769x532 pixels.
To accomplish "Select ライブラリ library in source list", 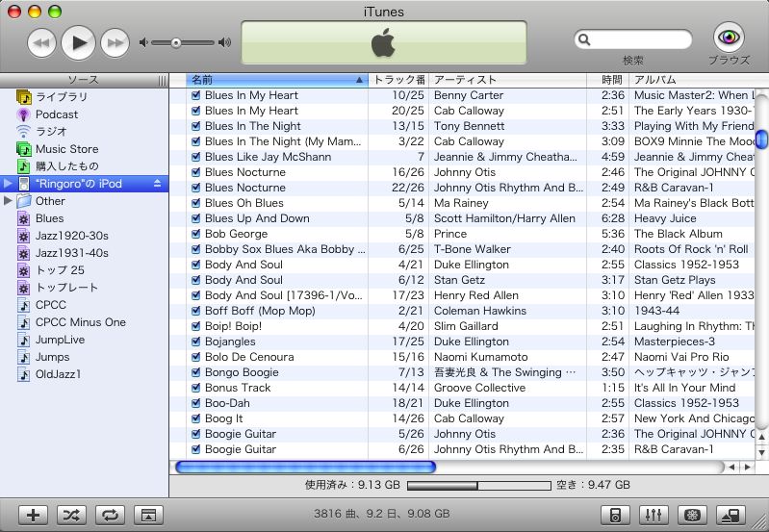I will pos(85,97).
